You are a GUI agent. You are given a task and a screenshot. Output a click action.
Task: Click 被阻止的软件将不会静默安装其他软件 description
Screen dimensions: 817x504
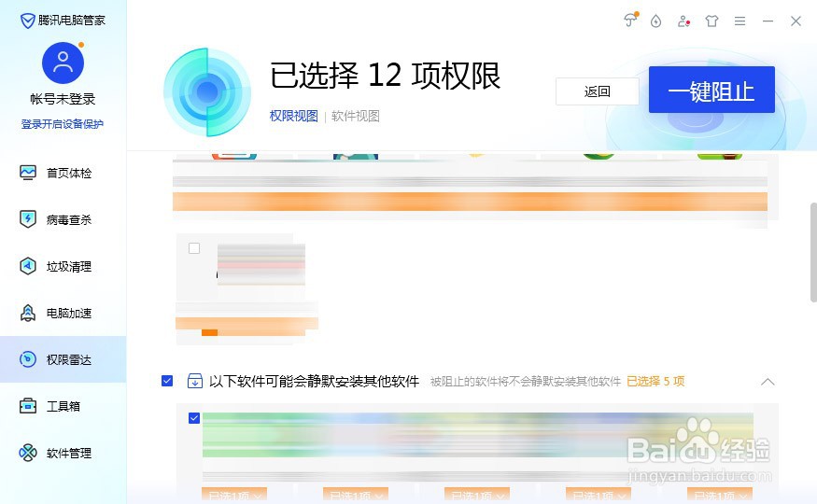pyautogui.click(x=525, y=382)
